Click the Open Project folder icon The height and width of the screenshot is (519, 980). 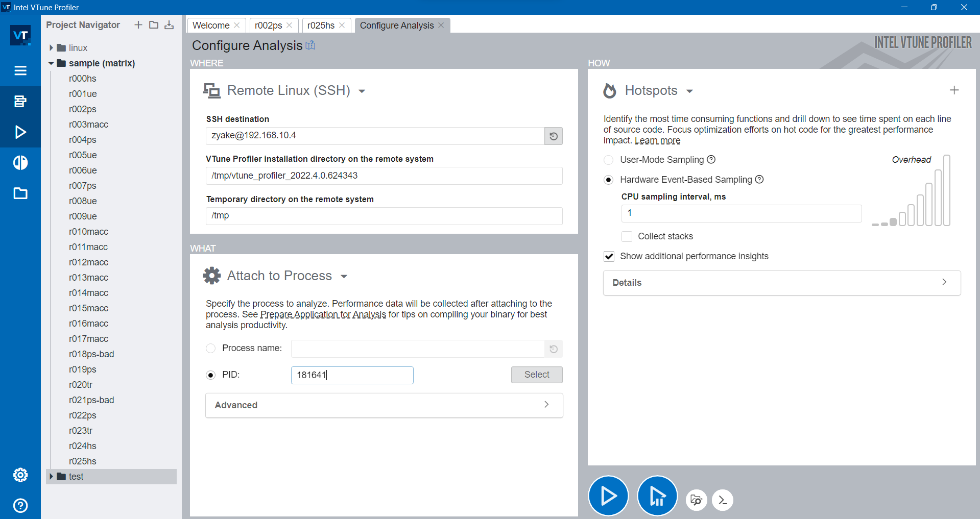coord(154,25)
